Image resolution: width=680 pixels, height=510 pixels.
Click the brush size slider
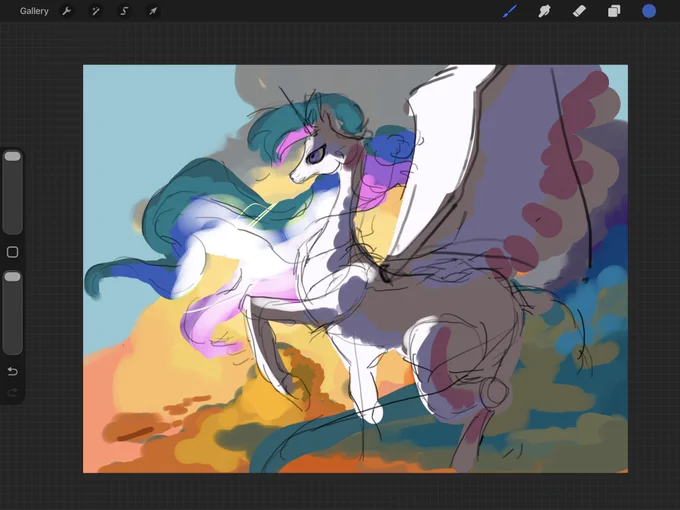pyautogui.click(x=13, y=193)
